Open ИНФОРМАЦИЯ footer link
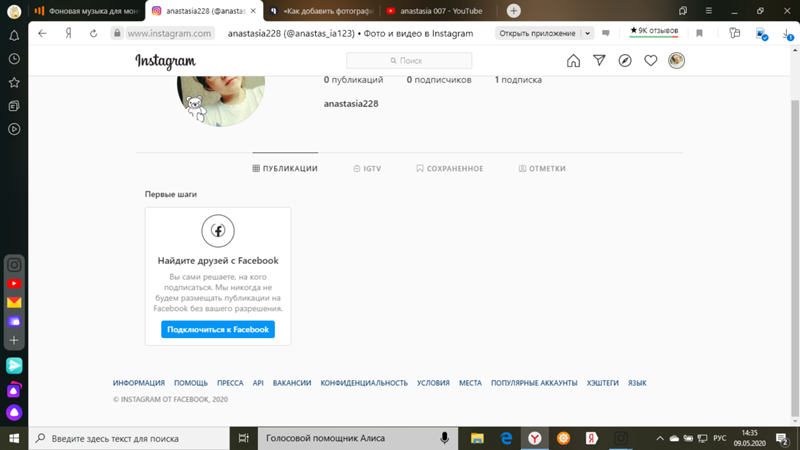The image size is (800, 450). [139, 383]
